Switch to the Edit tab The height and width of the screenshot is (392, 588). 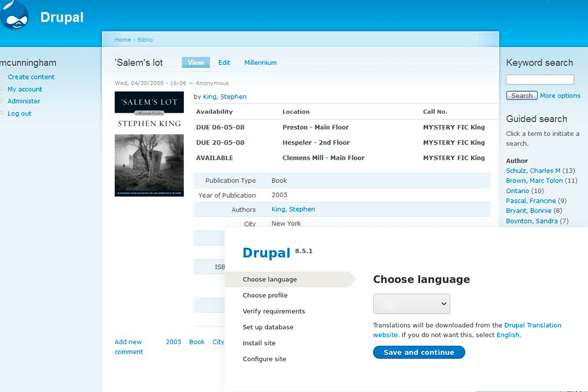click(224, 62)
